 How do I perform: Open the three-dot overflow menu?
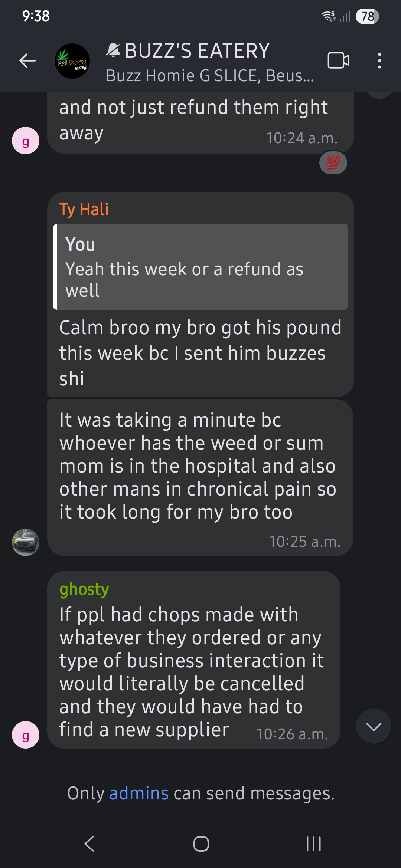click(x=379, y=60)
